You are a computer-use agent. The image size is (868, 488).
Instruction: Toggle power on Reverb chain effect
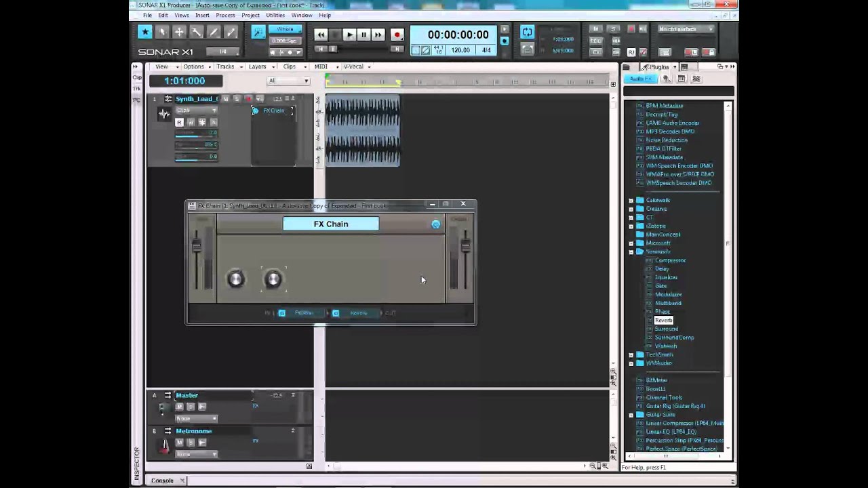(x=336, y=313)
